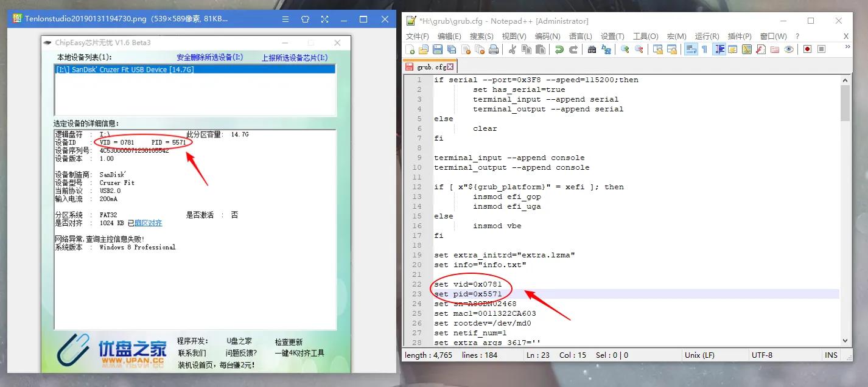The height and width of the screenshot is (387, 868).
Task: Open the Replace dialog icon
Action: point(606,49)
